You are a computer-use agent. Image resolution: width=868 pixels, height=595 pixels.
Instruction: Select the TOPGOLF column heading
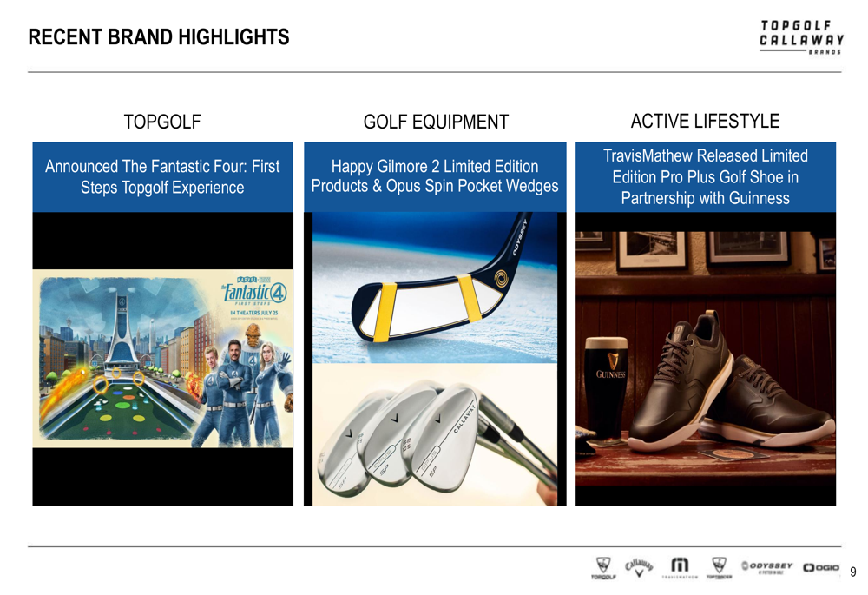(162, 122)
